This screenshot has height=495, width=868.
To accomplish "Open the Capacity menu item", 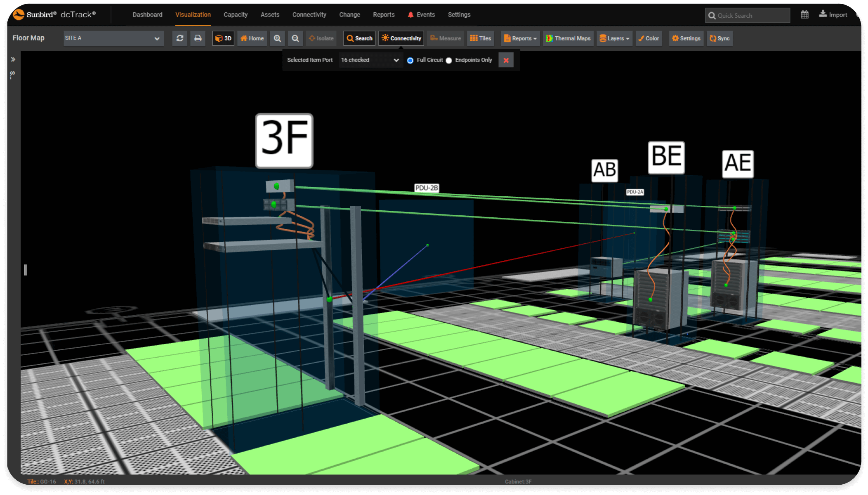I will tap(236, 14).
